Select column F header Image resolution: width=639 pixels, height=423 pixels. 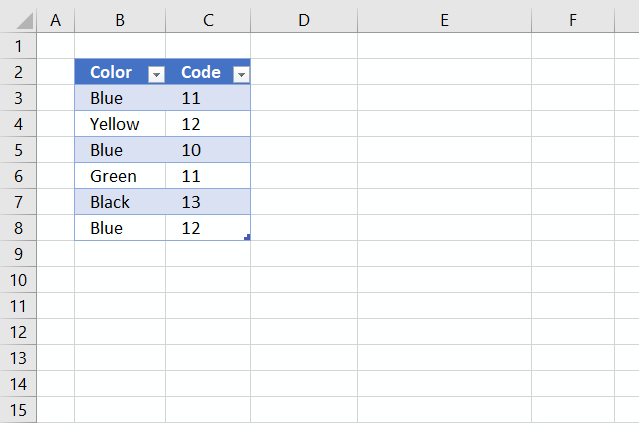pyautogui.click(x=573, y=20)
